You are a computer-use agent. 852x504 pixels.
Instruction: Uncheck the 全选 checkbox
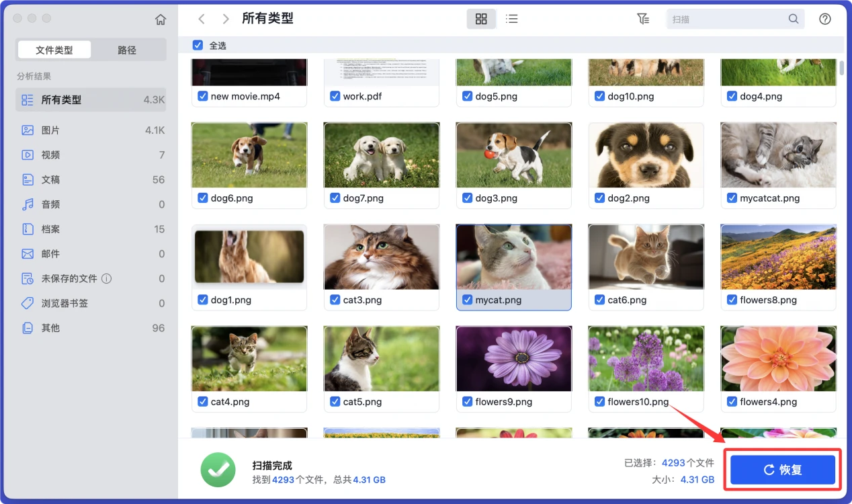tap(198, 45)
